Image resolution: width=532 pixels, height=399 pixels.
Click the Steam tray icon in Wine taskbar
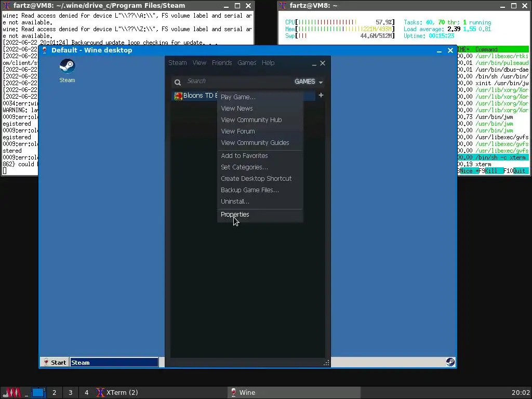pos(450,362)
